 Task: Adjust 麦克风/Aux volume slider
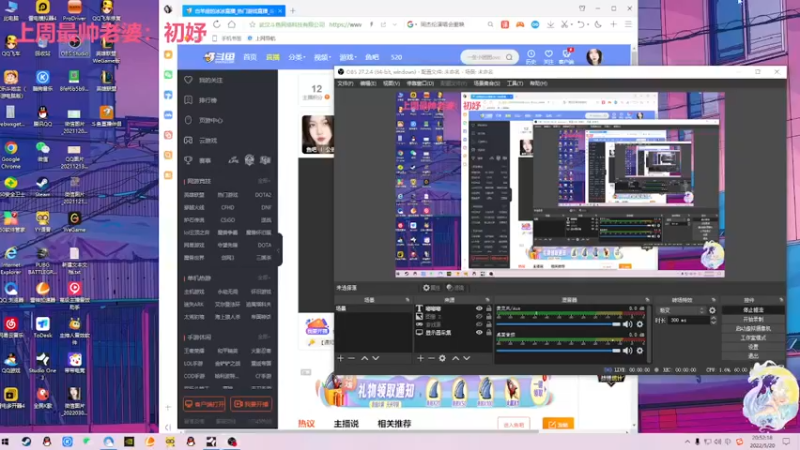pos(558,324)
